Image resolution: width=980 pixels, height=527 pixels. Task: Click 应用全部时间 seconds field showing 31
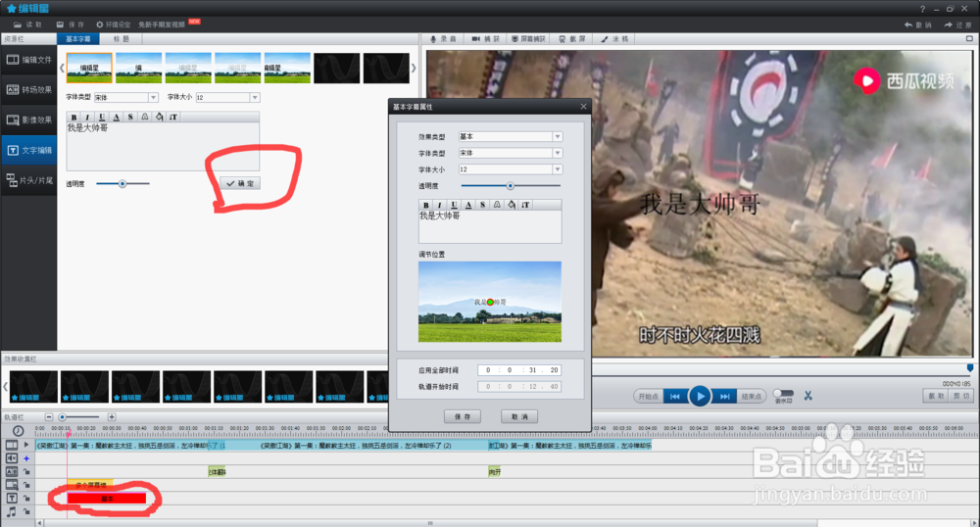coord(532,370)
